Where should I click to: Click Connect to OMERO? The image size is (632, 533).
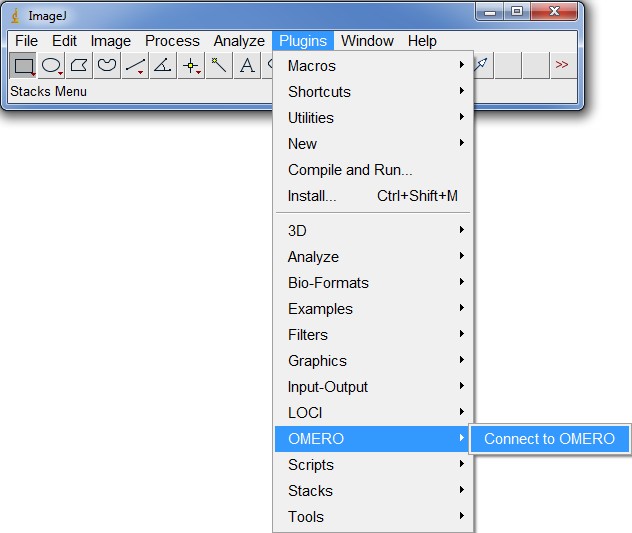click(x=549, y=439)
